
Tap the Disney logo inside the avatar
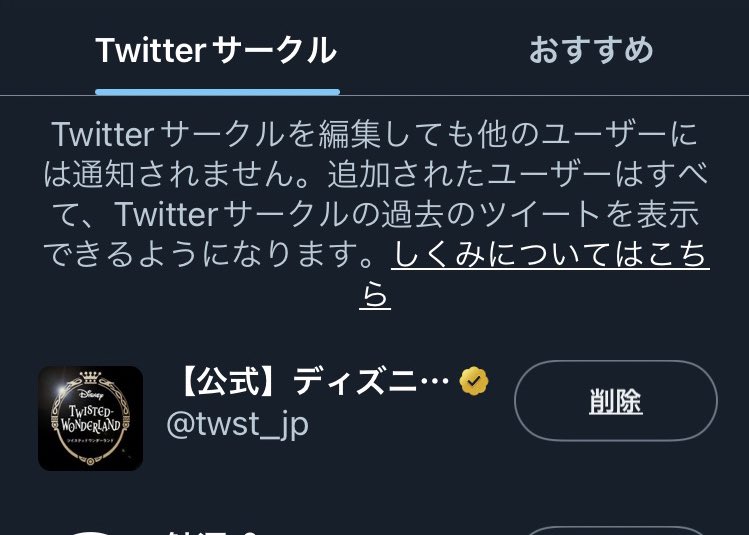(x=91, y=395)
